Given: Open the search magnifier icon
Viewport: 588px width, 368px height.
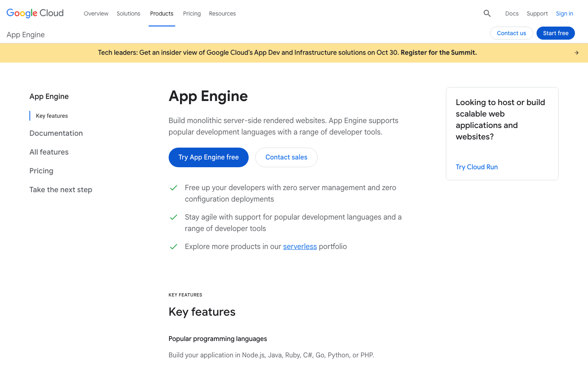Looking at the screenshot, I should 487,13.
